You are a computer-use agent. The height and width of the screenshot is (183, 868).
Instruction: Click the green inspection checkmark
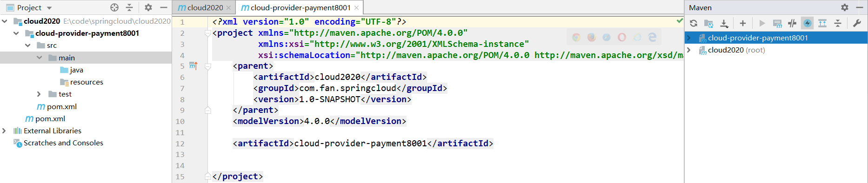(x=680, y=21)
